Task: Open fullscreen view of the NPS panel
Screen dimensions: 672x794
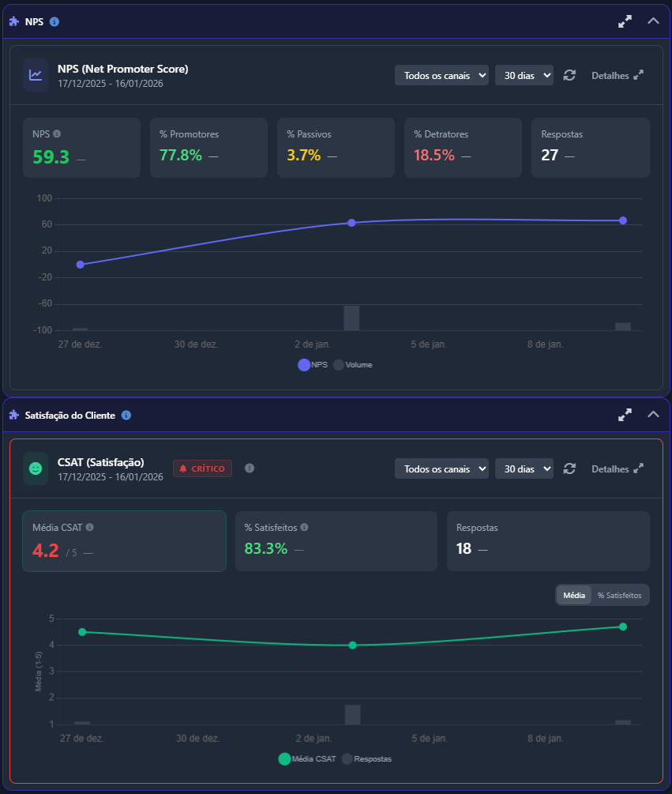Action: click(x=625, y=21)
